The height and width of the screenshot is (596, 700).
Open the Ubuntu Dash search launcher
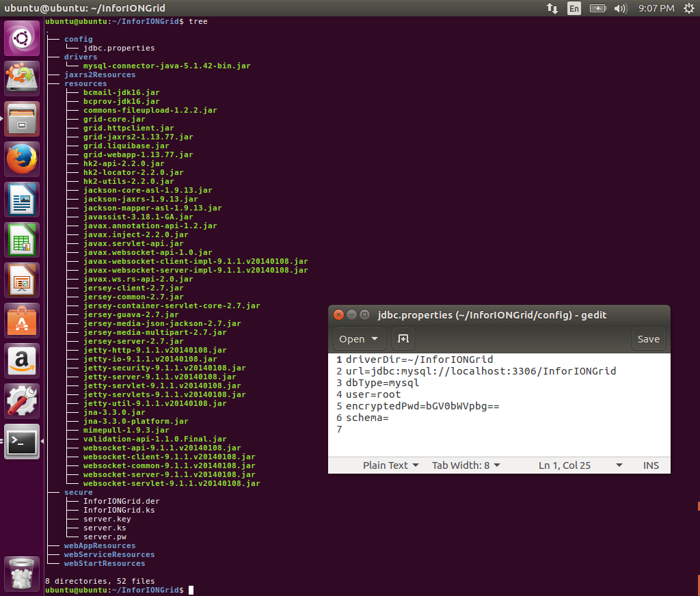pos(23,39)
